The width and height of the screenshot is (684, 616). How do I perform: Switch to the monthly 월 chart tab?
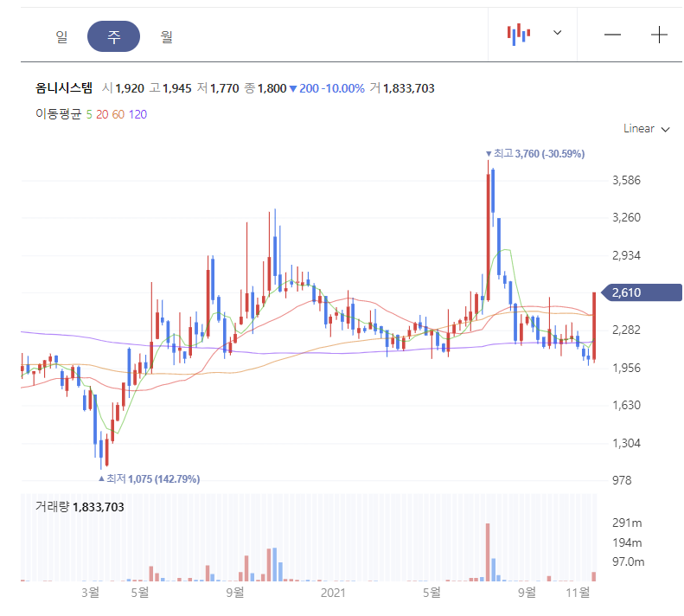click(167, 36)
